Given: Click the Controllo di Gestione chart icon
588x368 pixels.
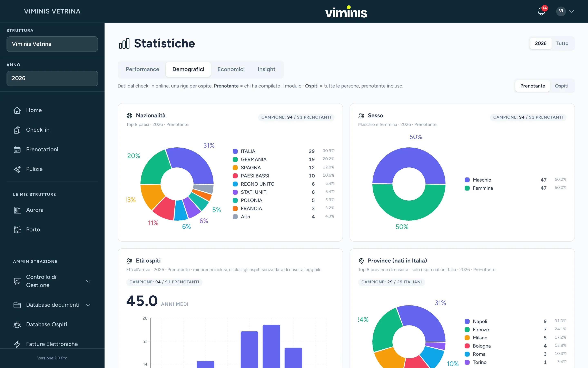Looking at the screenshot, I should click(x=17, y=281).
